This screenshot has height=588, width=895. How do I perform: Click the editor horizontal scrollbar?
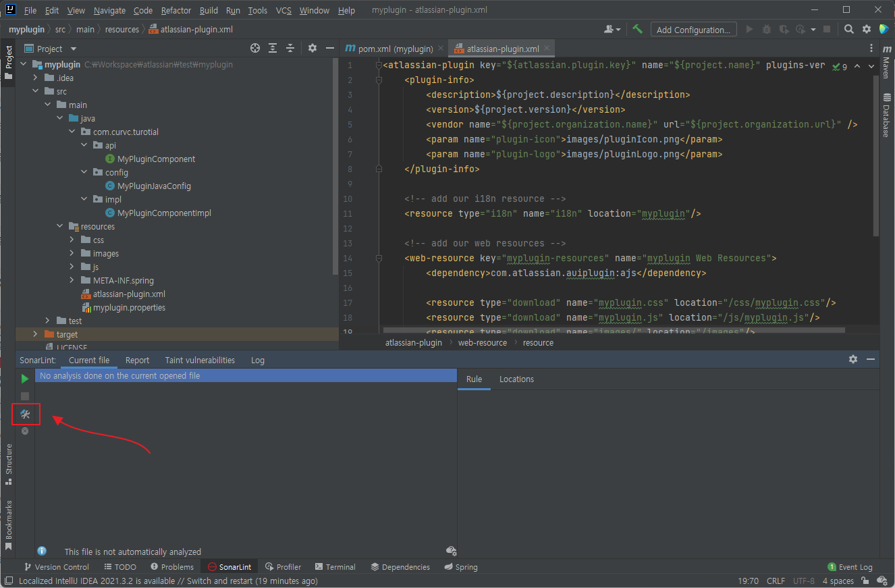tap(614, 331)
